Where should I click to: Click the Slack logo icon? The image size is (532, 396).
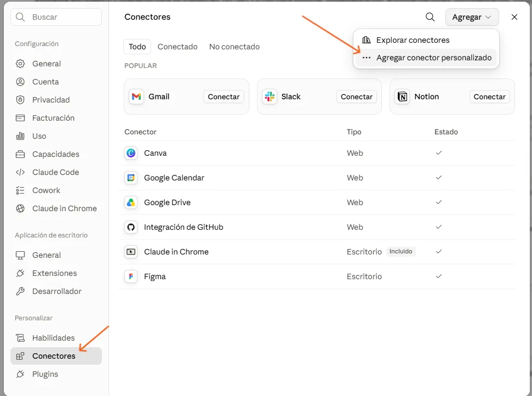(270, 97)
